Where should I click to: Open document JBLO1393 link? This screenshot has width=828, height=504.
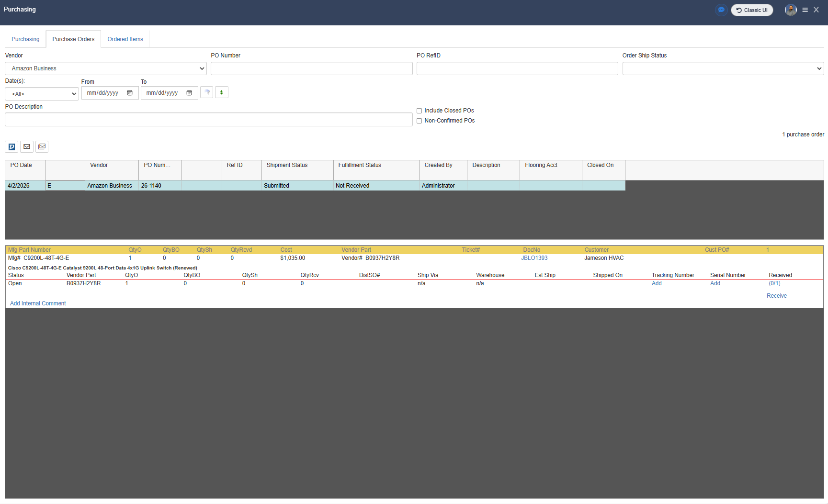(x=534, y=258)
